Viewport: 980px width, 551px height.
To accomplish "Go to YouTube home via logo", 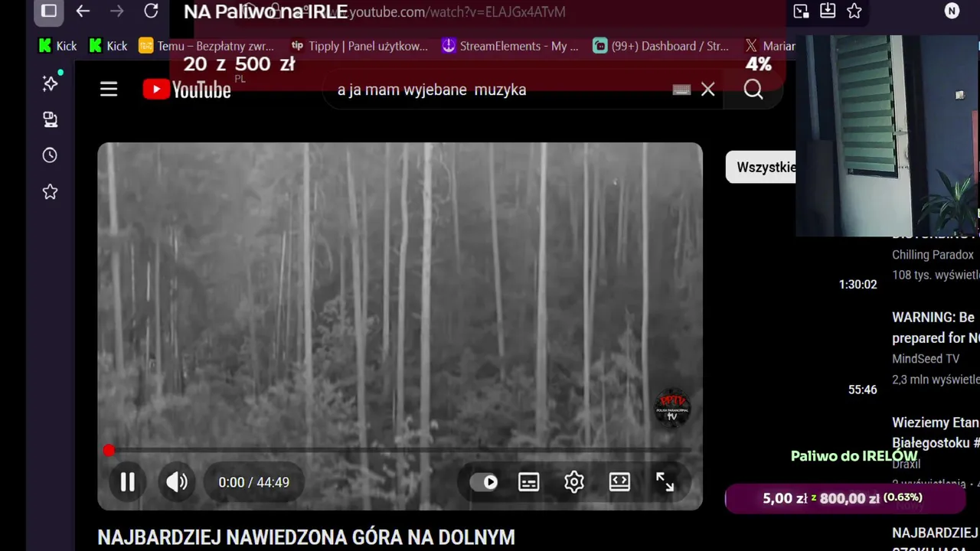I will pos(187,90).
